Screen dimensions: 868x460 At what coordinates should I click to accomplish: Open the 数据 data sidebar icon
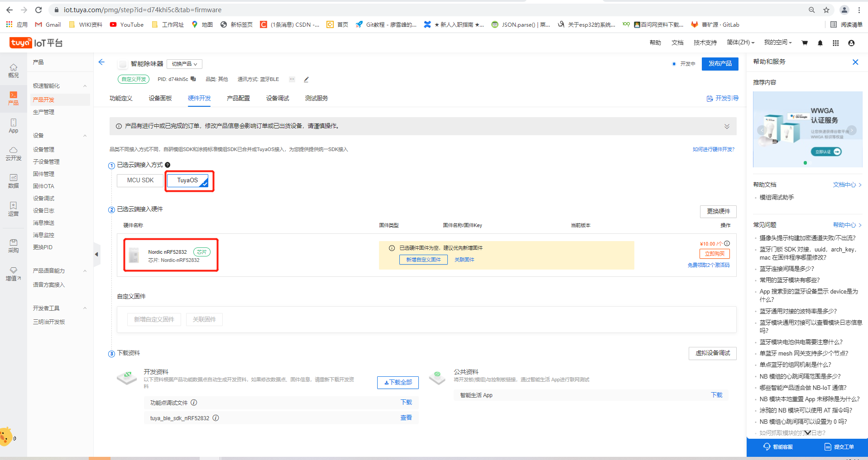click(x=14, y=181)
